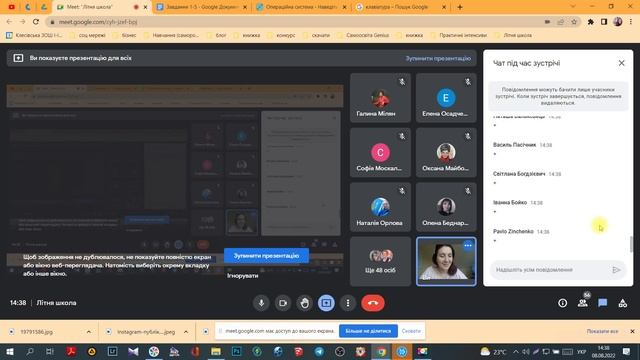Open taskbar search magnifier
The image size is (640, 360).
30,351
